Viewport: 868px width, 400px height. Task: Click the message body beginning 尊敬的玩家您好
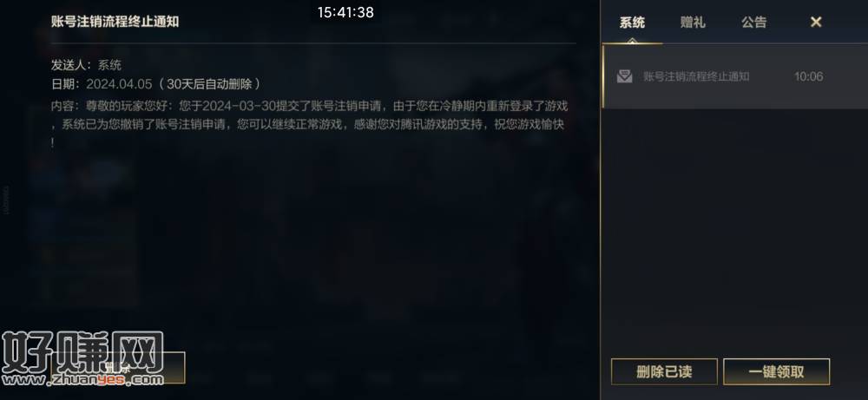click(x=310, y=124)
